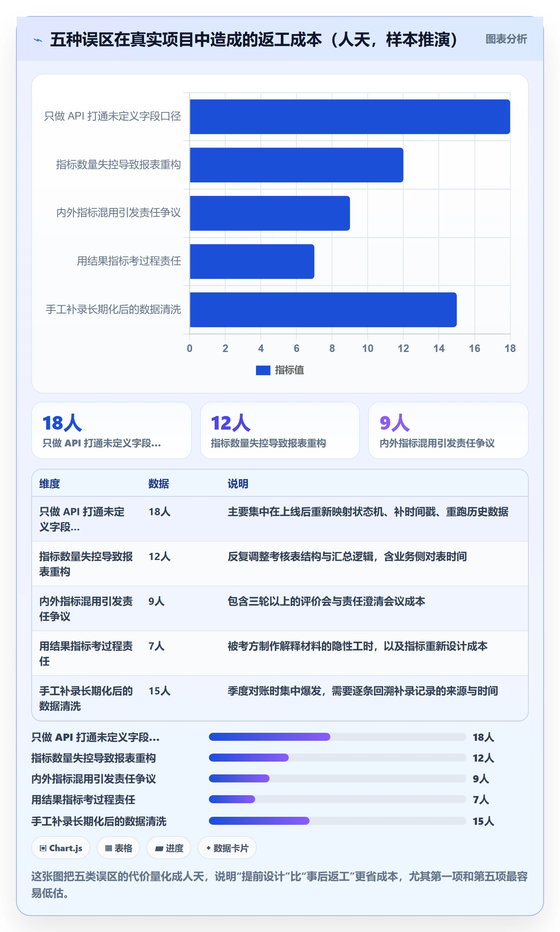
Task: Click the progress bar for 指标数量失控导致报表重构
Action: click(x=338, y=758)
